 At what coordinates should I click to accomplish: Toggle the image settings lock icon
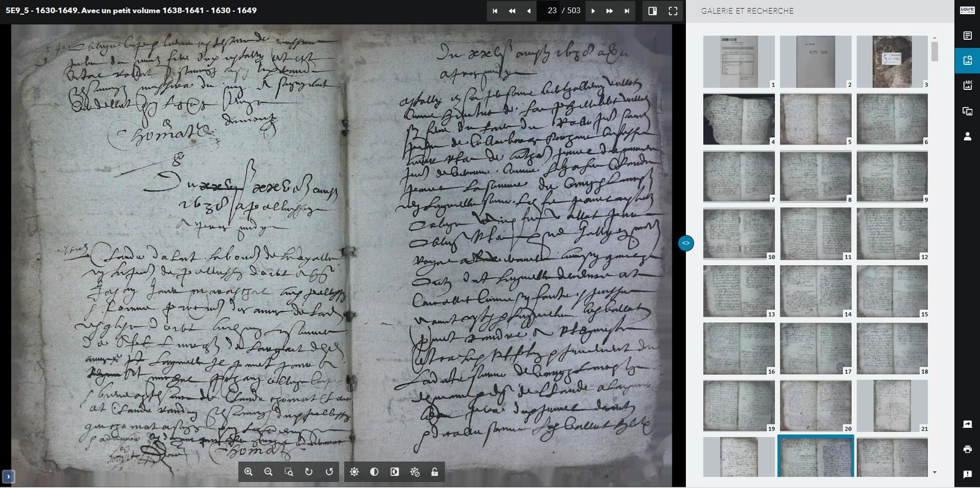(x=435, y=472)
